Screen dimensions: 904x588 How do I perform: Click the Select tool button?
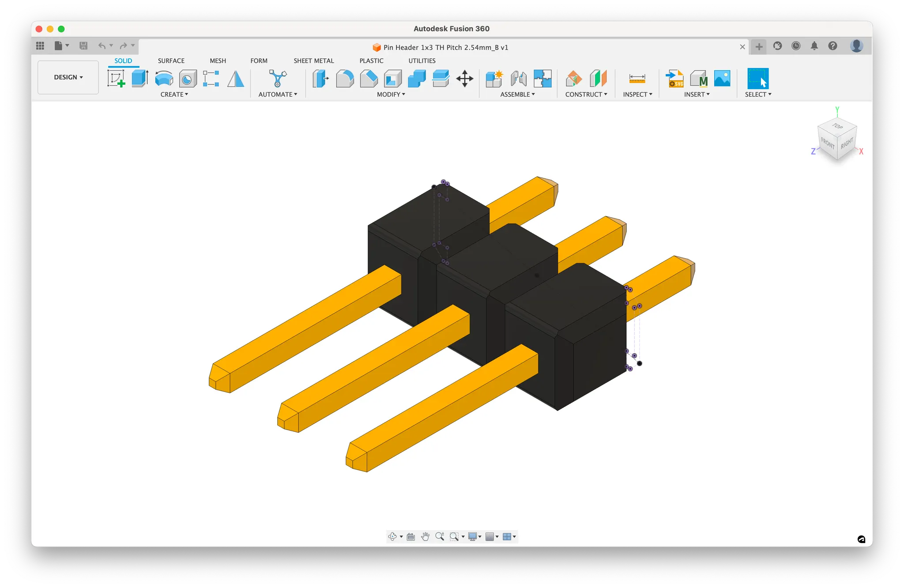pyautogui.click(x=757, y=79)
